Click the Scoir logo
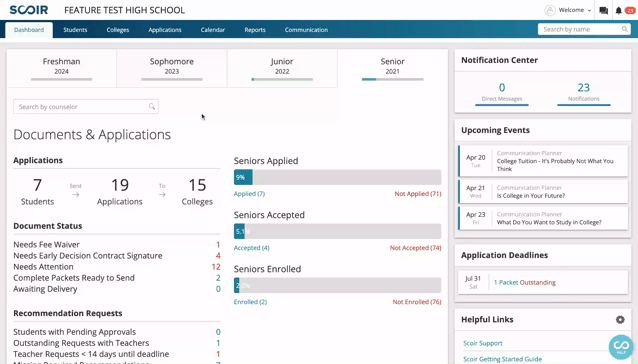This screenshot has width=638, height=364. (28, 10)
